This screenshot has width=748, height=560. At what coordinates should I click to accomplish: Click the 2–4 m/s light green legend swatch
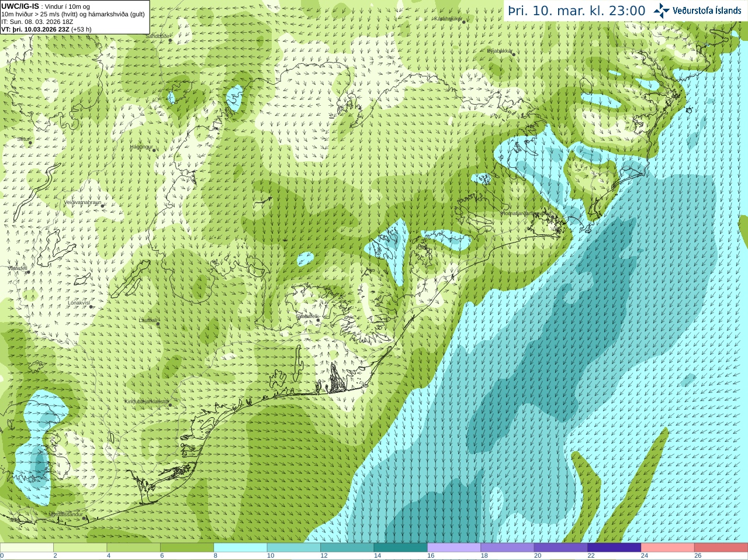click(80, 548)
